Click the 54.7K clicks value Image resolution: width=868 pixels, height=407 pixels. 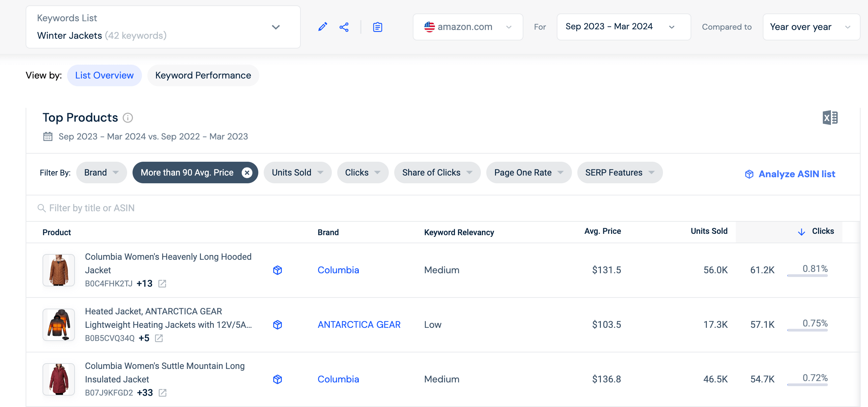(762, 379)
